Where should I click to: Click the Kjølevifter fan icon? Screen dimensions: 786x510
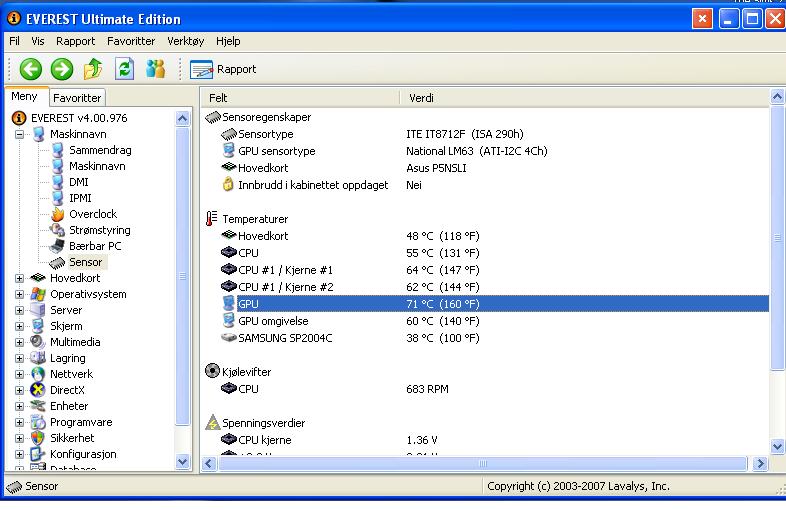(213, 371)
